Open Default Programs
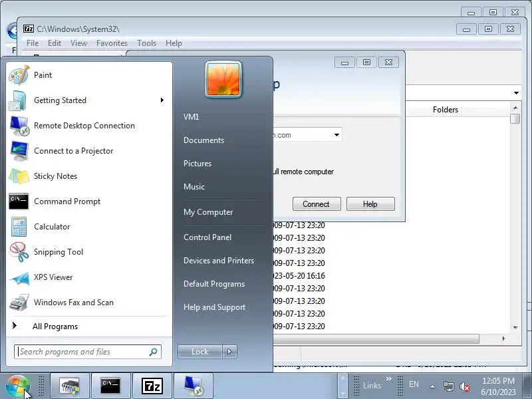This screenshot has width=532, height=399. tap(214, 284)
